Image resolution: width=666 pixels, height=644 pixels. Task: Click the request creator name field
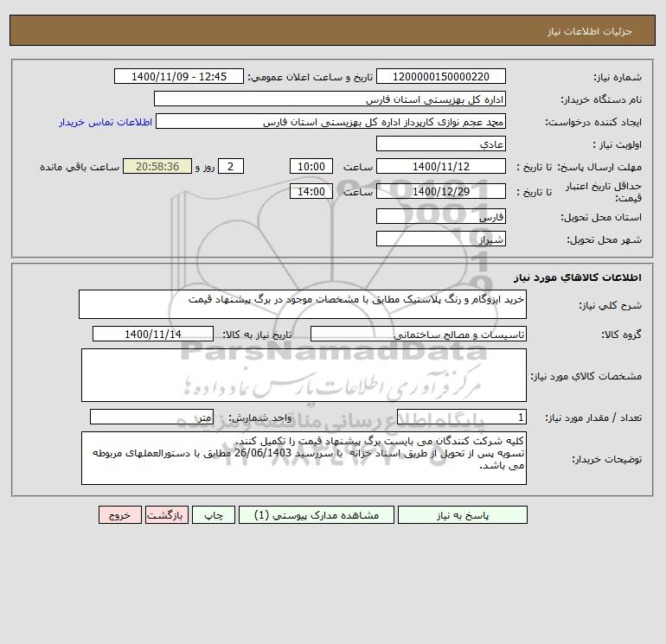331,121
